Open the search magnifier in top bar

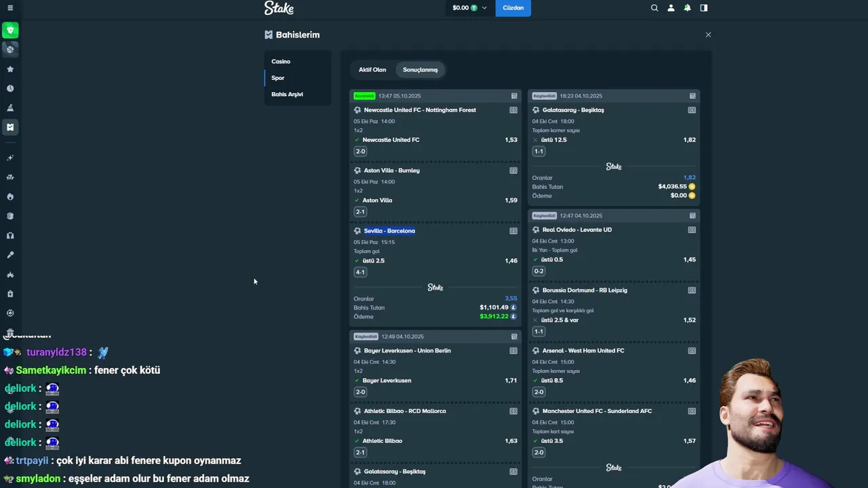point(654,8)
